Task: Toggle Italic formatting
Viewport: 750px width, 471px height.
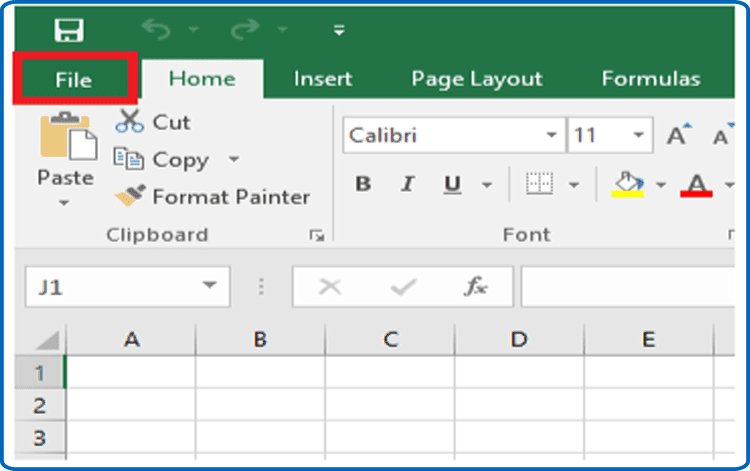Action: point(407,184)
